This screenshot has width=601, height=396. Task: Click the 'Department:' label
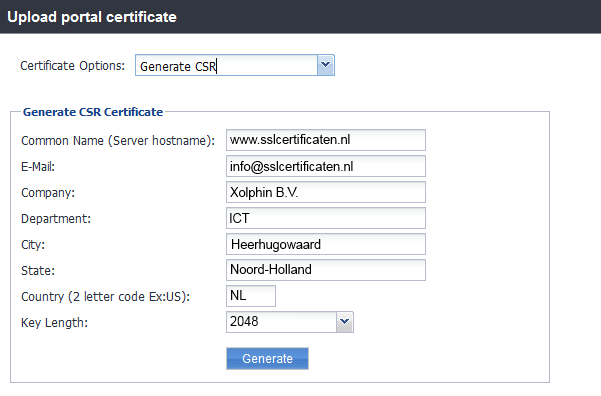pyautogui.click(x=56, y=219)
